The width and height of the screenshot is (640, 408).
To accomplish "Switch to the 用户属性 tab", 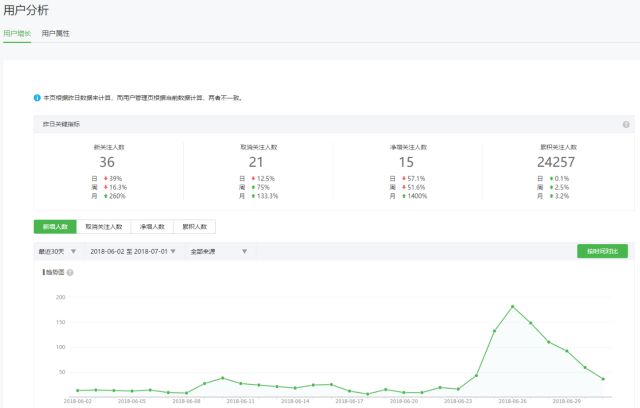I will [x=56, y=33].
